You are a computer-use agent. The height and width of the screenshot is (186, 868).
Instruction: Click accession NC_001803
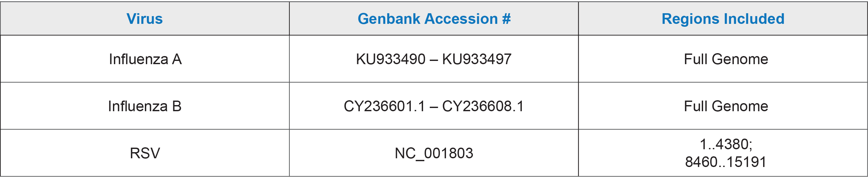tap(434, 154)
